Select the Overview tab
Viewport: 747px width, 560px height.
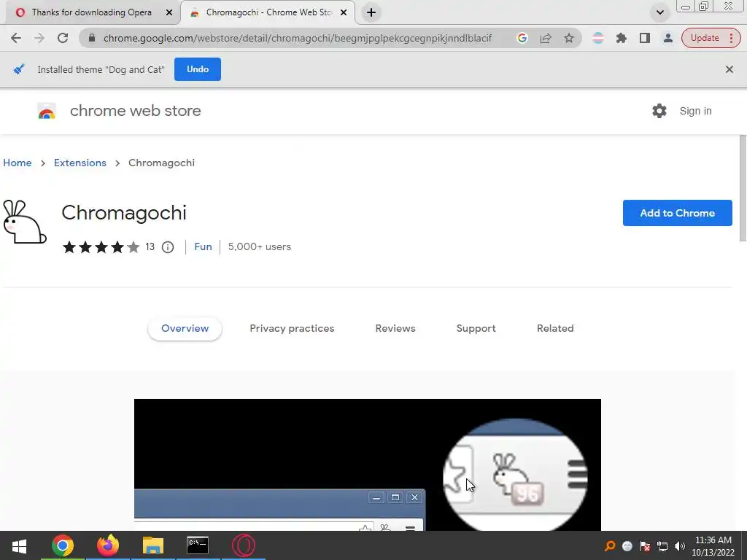[x=185, y=329]
